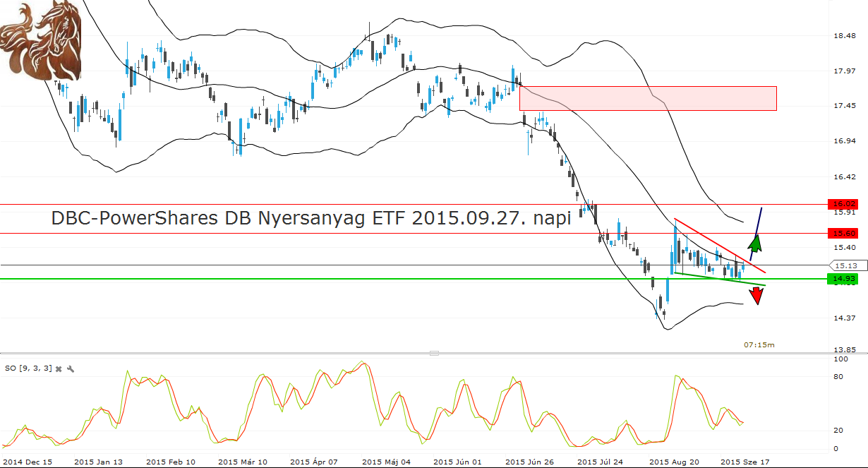Click the 15.13 current price tag
The height and width of the screenshot is (468, 868).
pyautogui.click(x=845, y=265)
